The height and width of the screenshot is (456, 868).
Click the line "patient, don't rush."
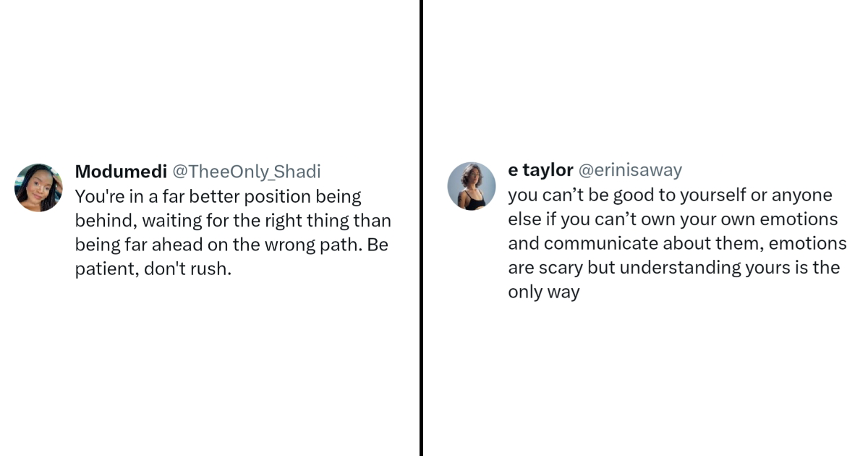pos(153,269)
